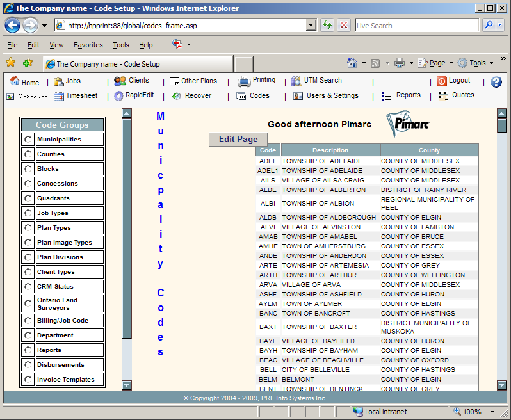Click the browser Back arrow button
This screenshot has width=511, height=420.
point(12,26)
